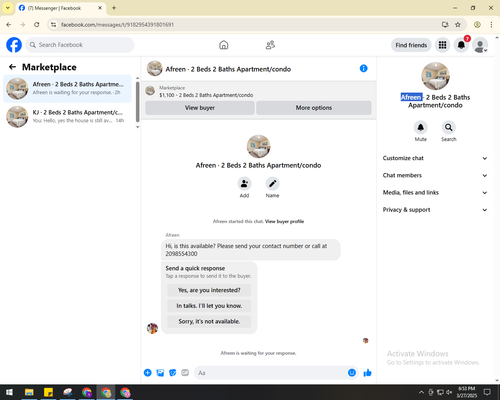Mute the conversation with the bell icon

tap(421, 127)
